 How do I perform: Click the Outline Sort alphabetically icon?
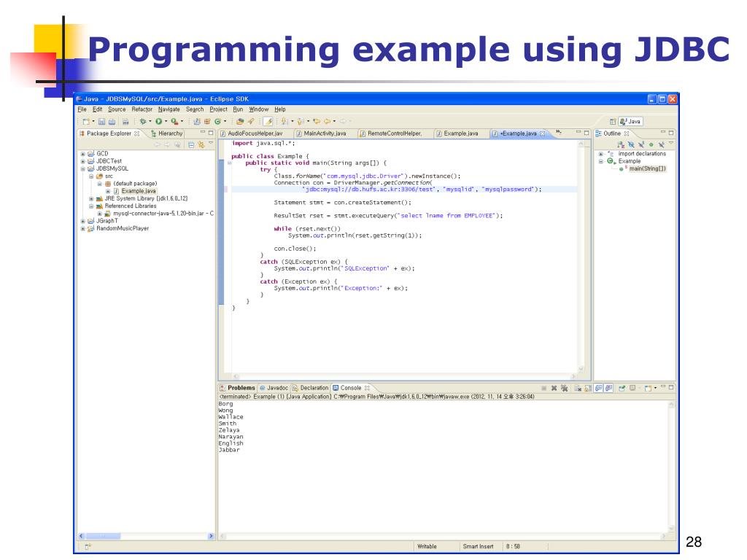pyautogui.click(x=620, y=144)
